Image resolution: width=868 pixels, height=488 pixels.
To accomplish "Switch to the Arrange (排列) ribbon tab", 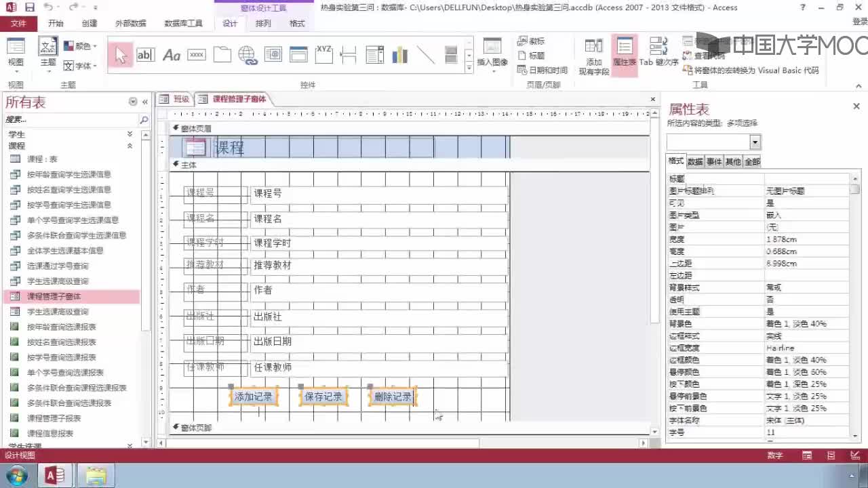I will 263,23.
